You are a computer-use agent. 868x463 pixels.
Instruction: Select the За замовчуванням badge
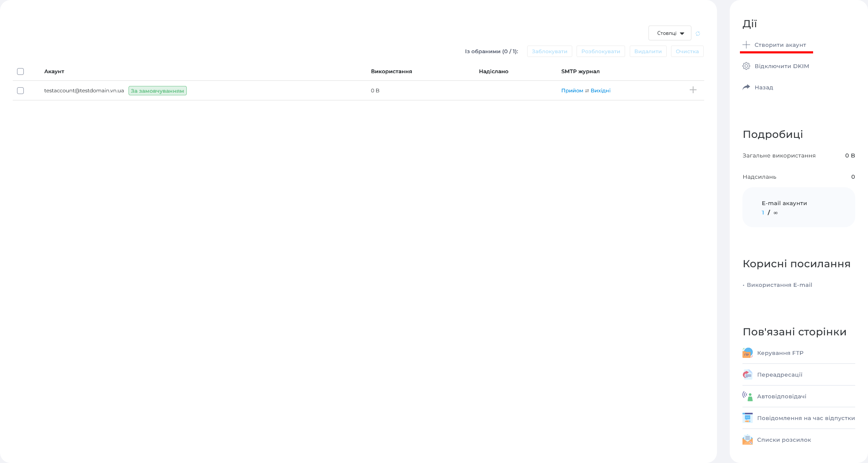(x=157, y=90)
